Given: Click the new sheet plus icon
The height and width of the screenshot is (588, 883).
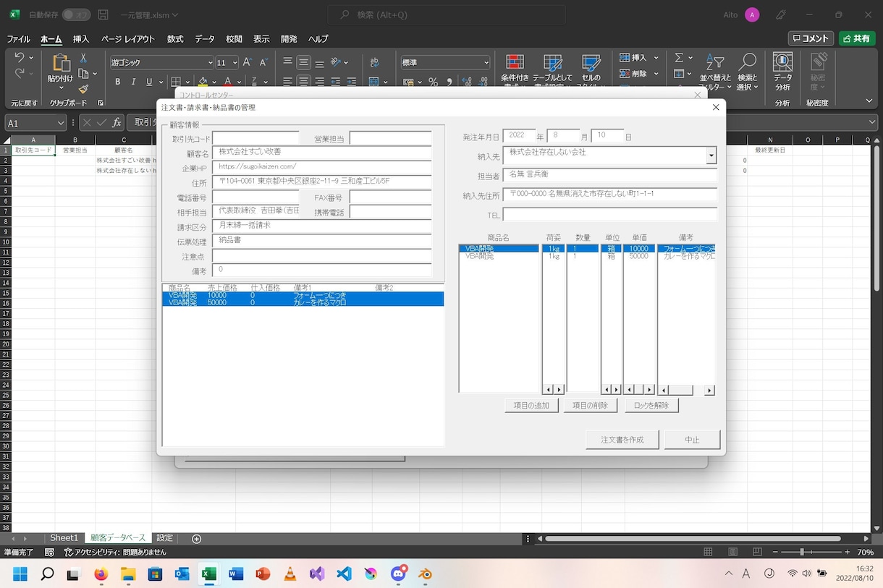Looking at the screenshot, I should pos(196,539).
